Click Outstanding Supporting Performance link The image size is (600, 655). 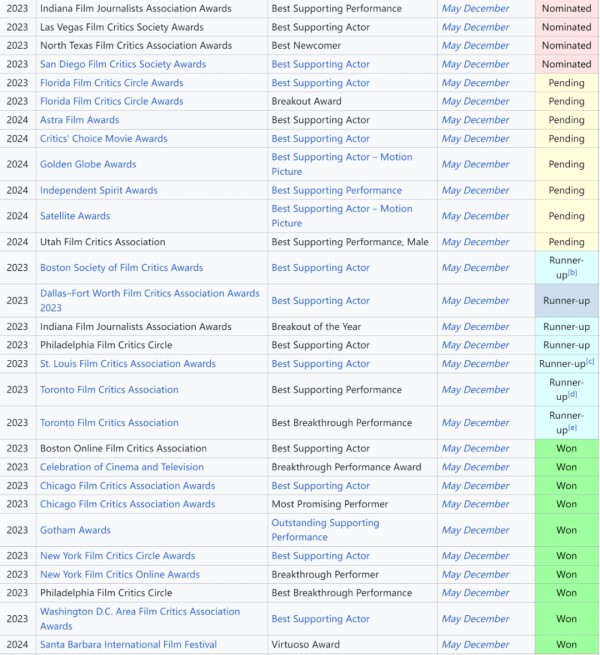[x=325, y=530]
